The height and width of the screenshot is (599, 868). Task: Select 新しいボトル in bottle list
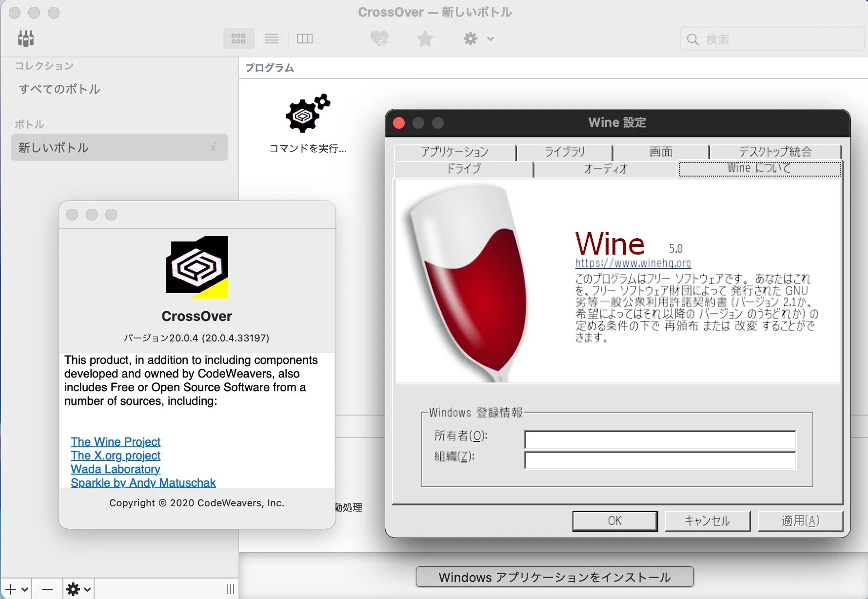point(119,147)
